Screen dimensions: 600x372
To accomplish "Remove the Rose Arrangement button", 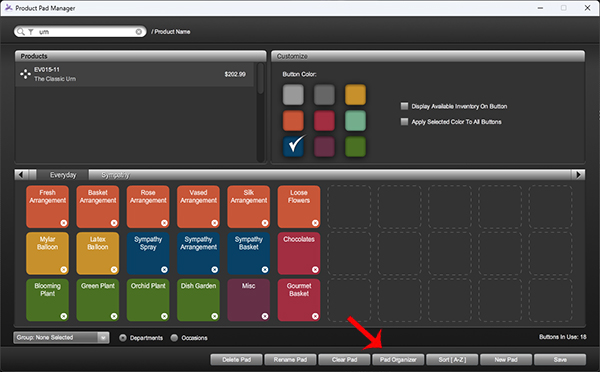I will (164, 223).
